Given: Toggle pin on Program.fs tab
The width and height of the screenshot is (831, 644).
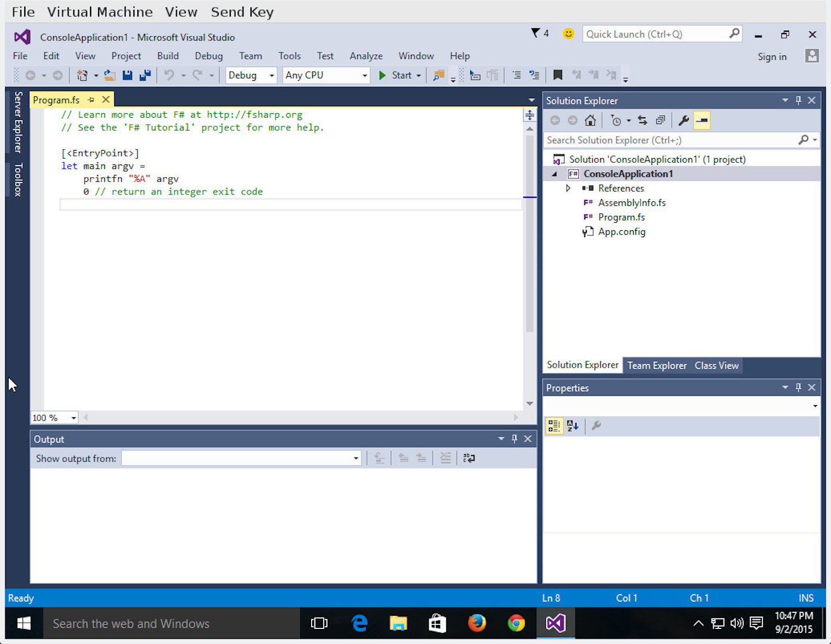Looking at the screenshot, I should pos(91,100).
